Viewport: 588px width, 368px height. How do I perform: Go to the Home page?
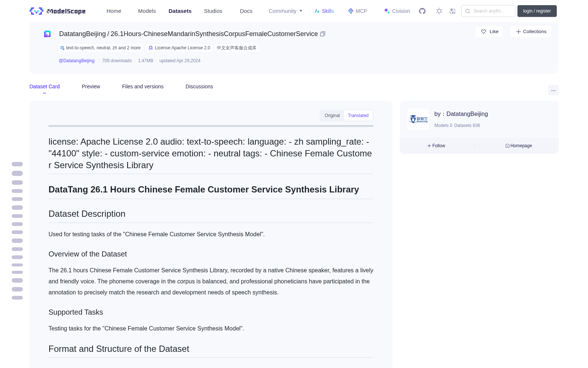click(x=114, y=11)
